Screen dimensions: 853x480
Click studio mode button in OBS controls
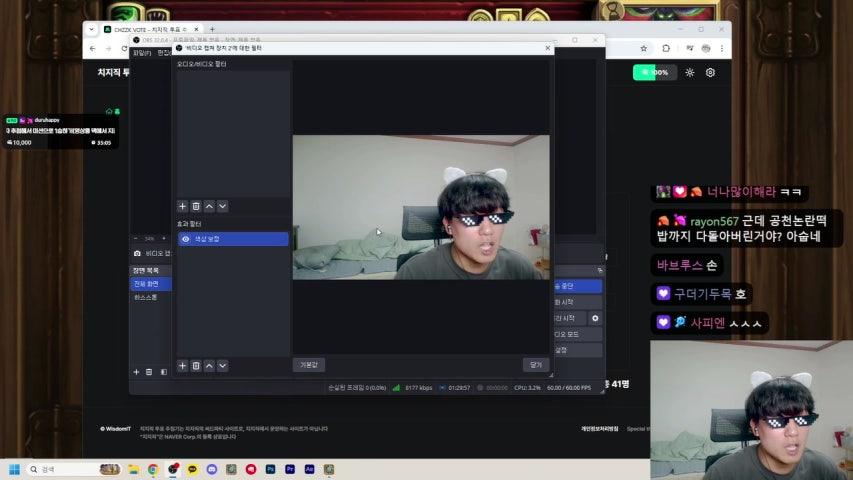[x=578, y=334]
